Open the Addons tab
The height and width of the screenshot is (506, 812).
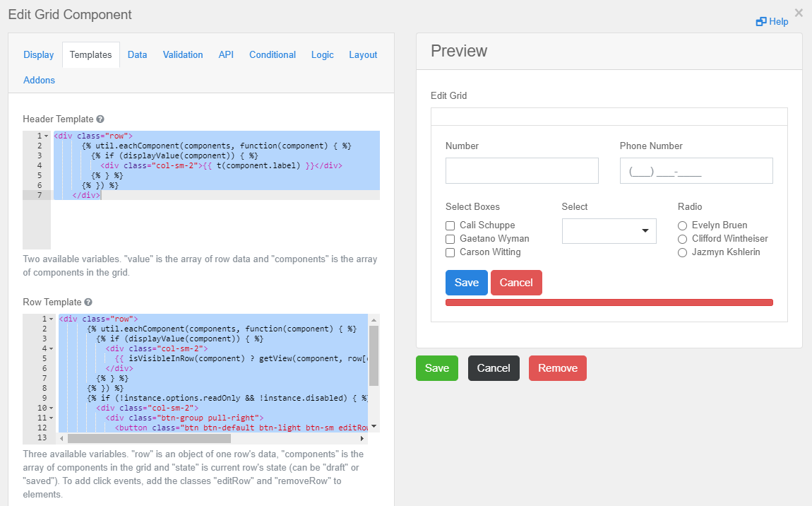click(40, 81)
